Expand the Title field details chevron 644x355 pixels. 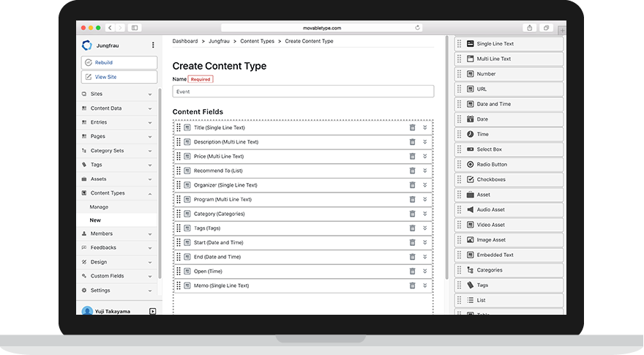pyautogui.click(x=425, y=127)
